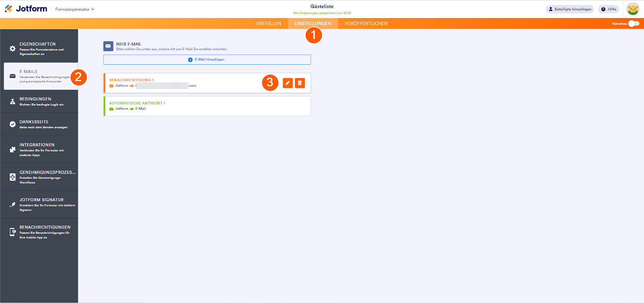The image size is (644, 303).
Task: Click the Integrationen puzzle icon
Action: pos(12,149)
